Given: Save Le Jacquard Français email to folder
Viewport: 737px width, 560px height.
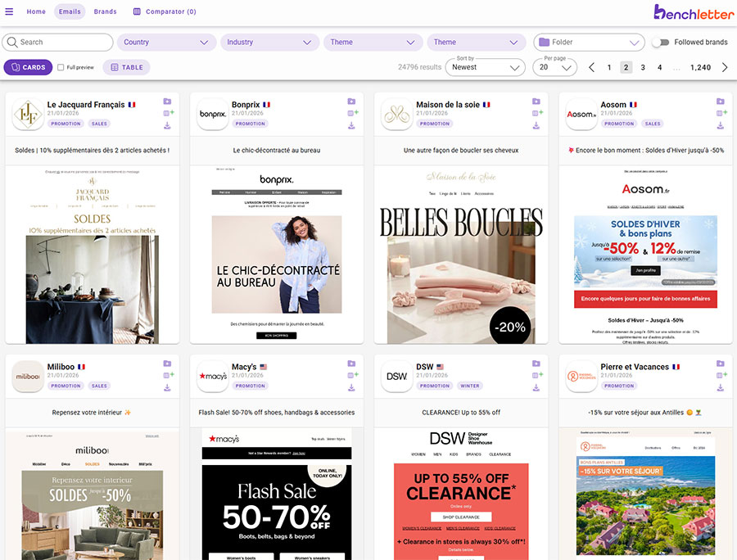Looking at the screenshot, I should tap(168, 102).
